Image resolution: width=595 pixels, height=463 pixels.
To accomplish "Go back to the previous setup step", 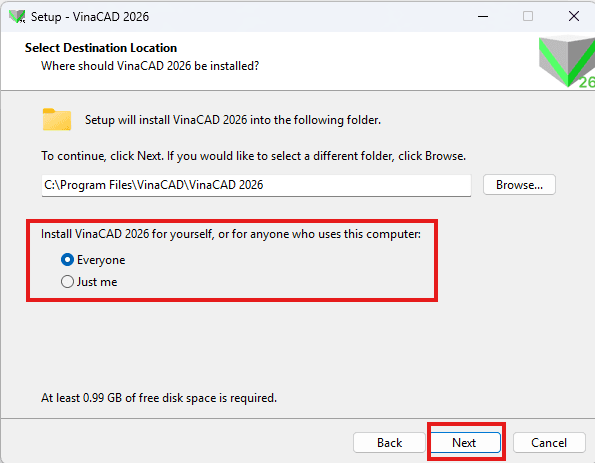I will (x=389, y=443).
